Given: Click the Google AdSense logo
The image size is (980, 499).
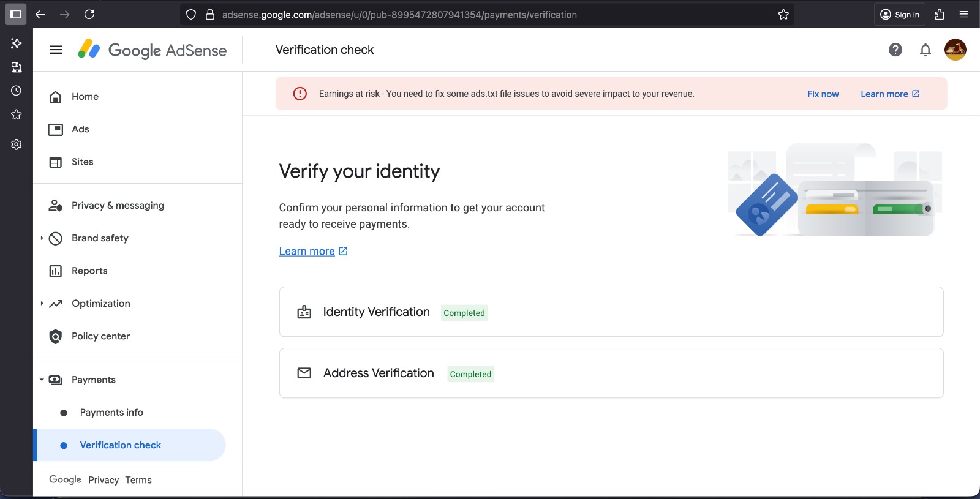Looking at the screenshot, I should pyautogui.click(x=153, y=50).
